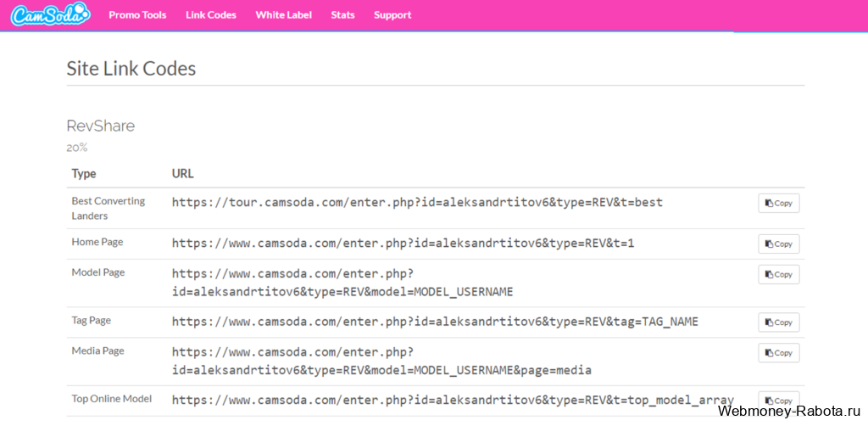868x426 pixels.
Task: Select the Home Page URL ending t=1
Action: tap(403, 243)
